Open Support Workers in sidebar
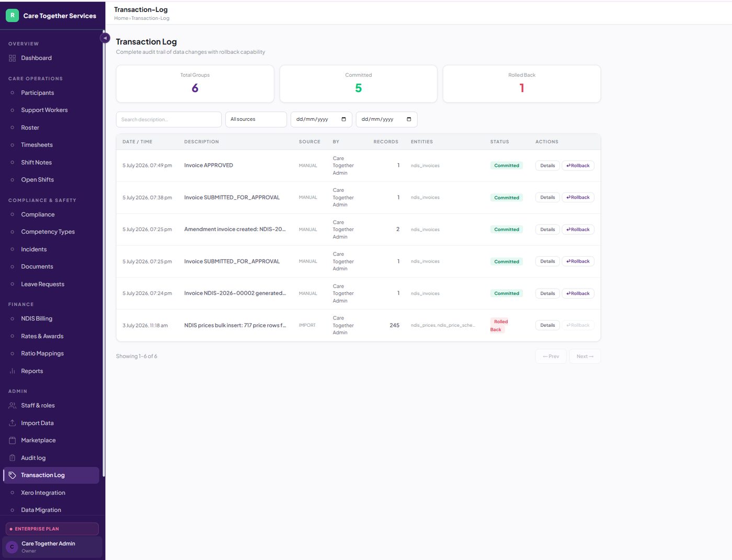Image resolution: width=732 pixels, height=560 pixels. pos(51,110)
